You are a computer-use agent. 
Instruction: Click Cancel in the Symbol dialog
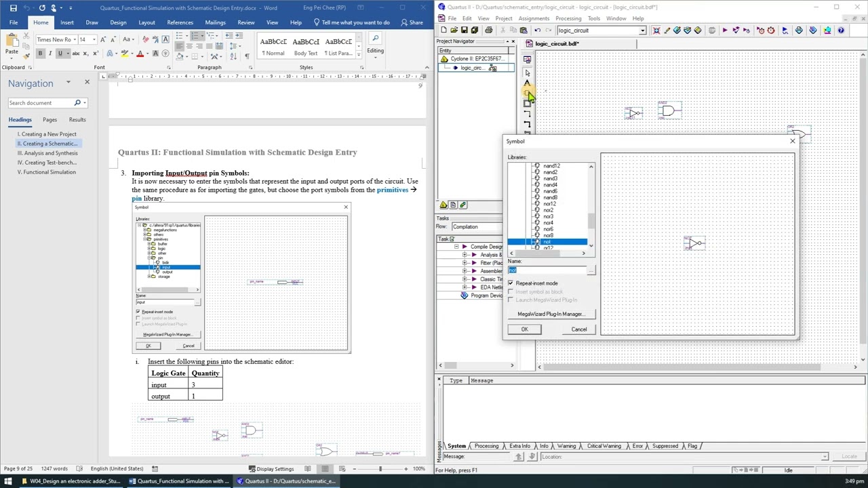[x=578, y=329]
